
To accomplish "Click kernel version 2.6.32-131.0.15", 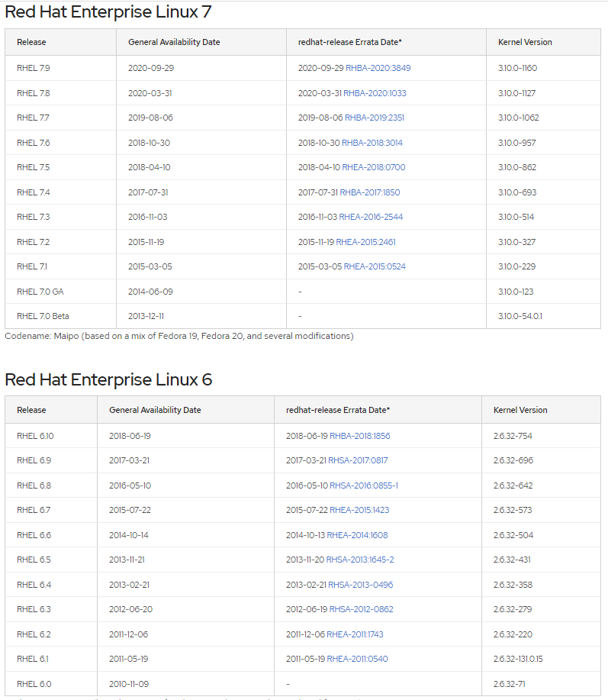I will tap(518, 659).
